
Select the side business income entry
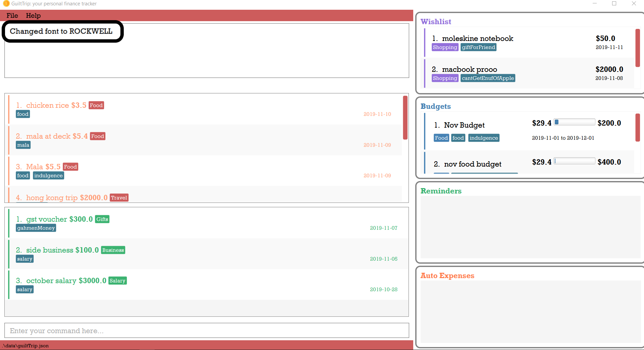pyautogui.click(x=208, y=254)
